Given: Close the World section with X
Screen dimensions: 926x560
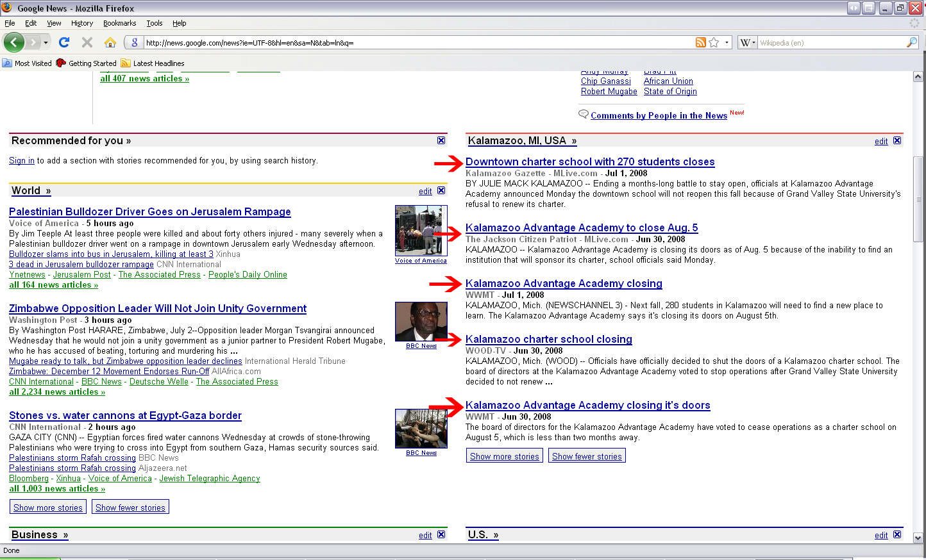Looking at the screenshot, I should click(x=441, y=190).
